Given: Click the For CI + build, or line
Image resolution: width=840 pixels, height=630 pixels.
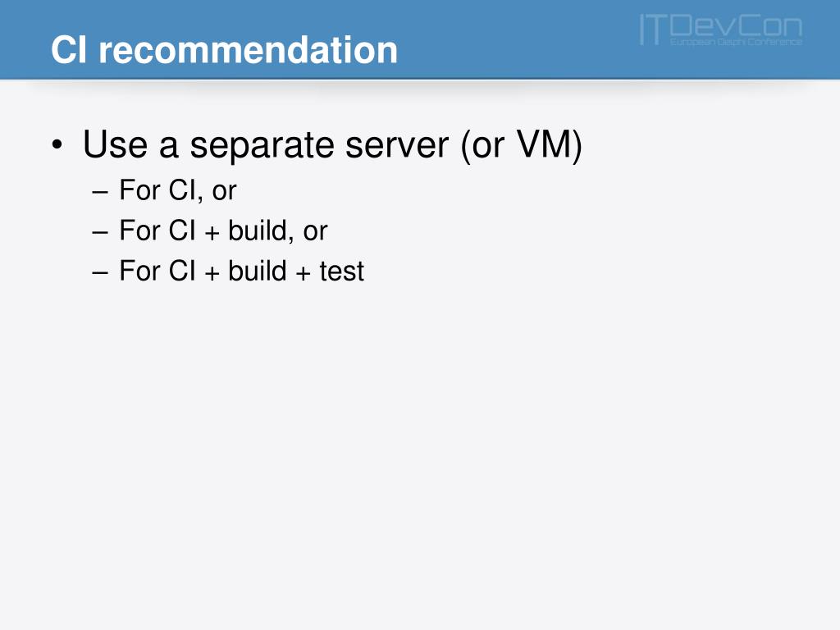Looking at the screenshot, I should tap(223, 231).
